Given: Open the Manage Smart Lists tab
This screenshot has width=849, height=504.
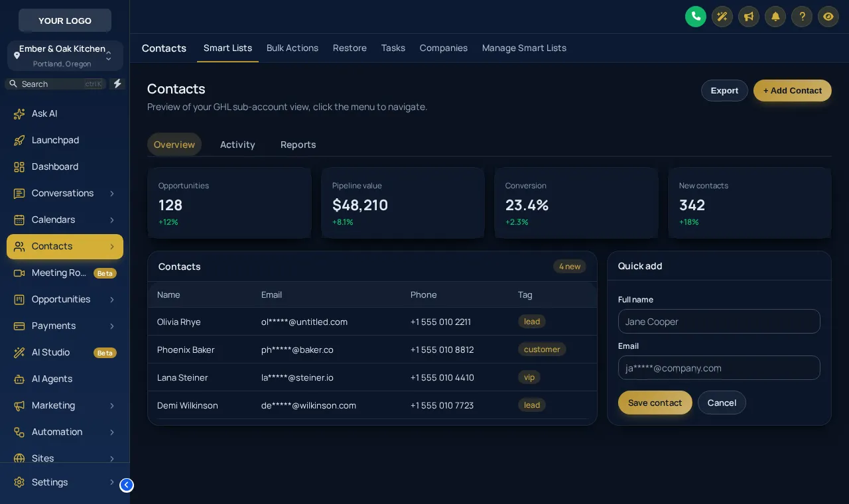Looking at the screenshot, I should [x=524, y=48].
